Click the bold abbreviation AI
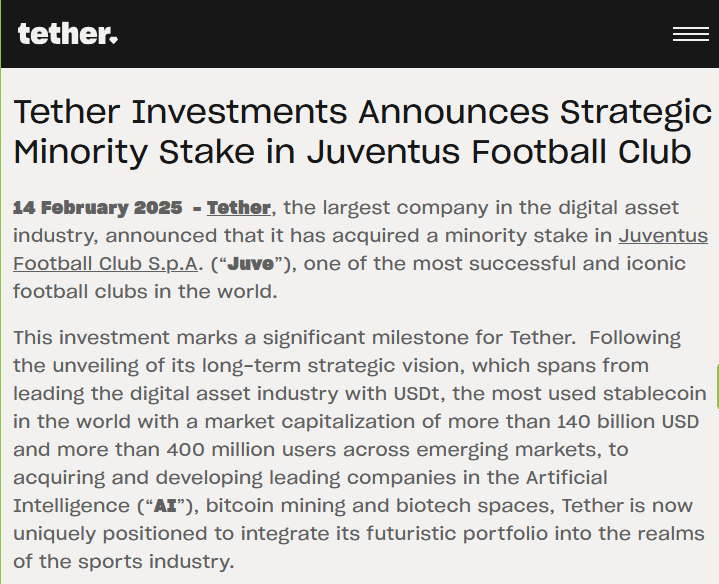 (x=165, y=506)
